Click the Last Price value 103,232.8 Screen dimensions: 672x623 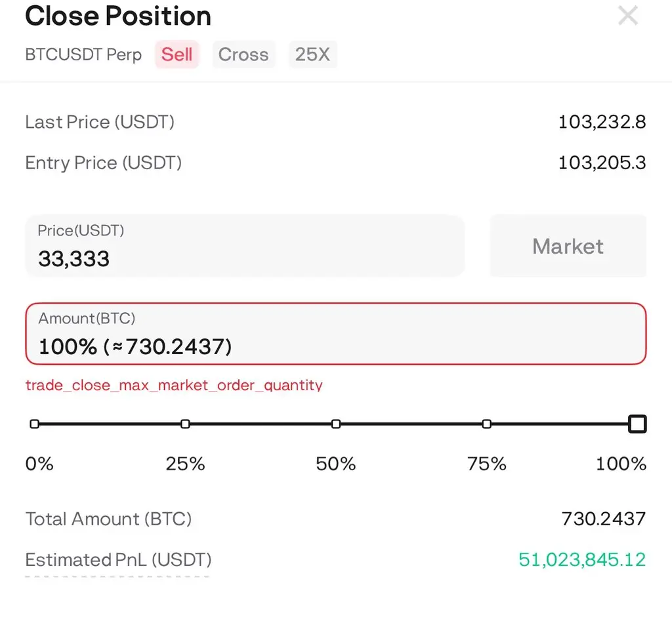coord(602,122)
